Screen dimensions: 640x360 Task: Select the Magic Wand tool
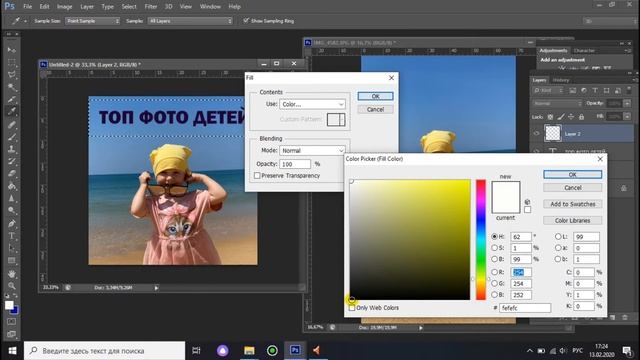(12, 87)
